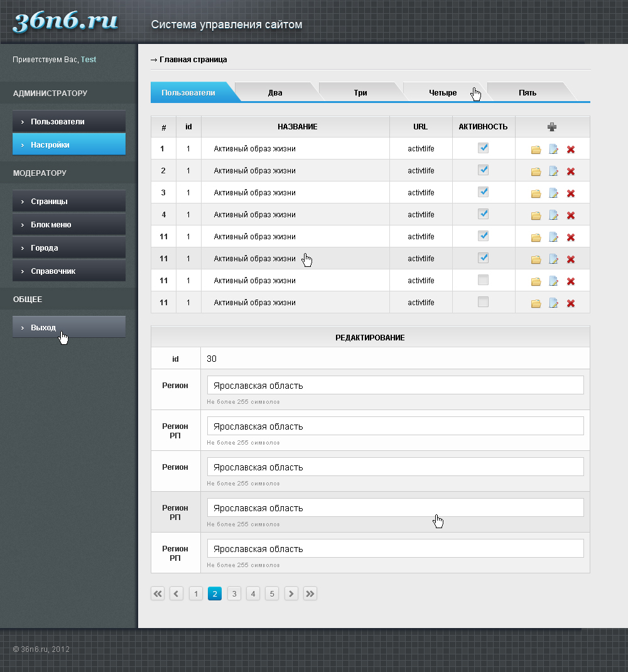Click the # column header
Viewport: 628px width, 672px height.
pyautogui.click(x=164, y=127)
